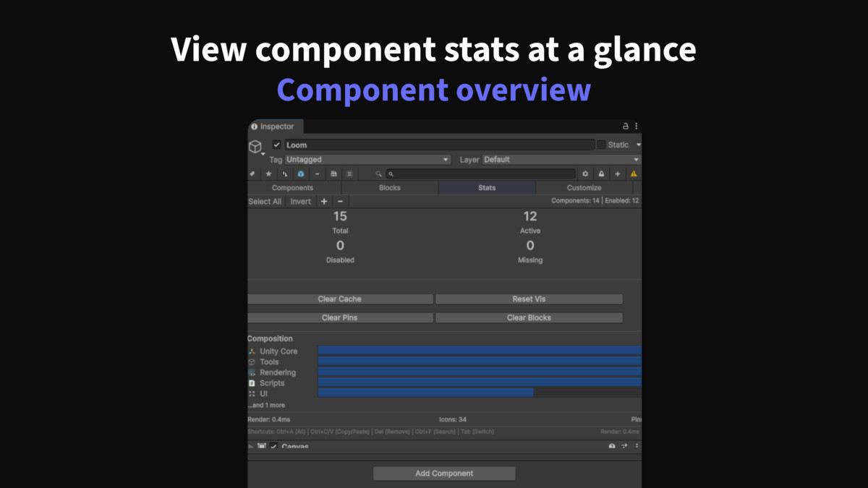This screenshot has height=488, width=868.
Task: Select the pencil/edit icon in the toolbar
Action: [x=252, y=174]
